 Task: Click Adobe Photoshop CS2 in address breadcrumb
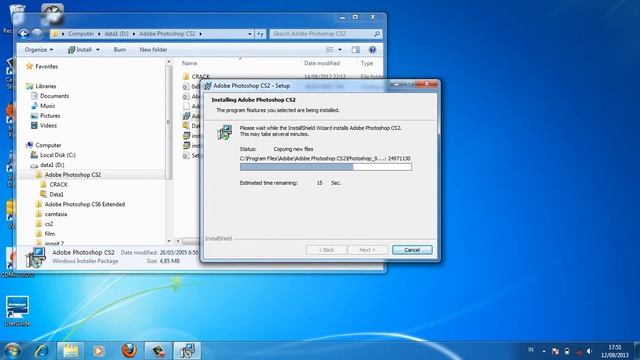pyautogui.click(x=167, y=34)
